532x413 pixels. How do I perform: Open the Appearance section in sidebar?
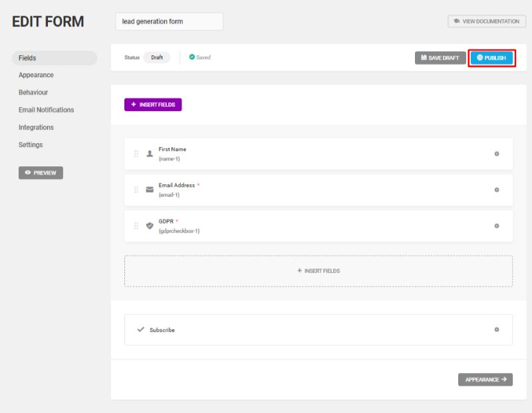pyautogui.click(x=36, y=75)
